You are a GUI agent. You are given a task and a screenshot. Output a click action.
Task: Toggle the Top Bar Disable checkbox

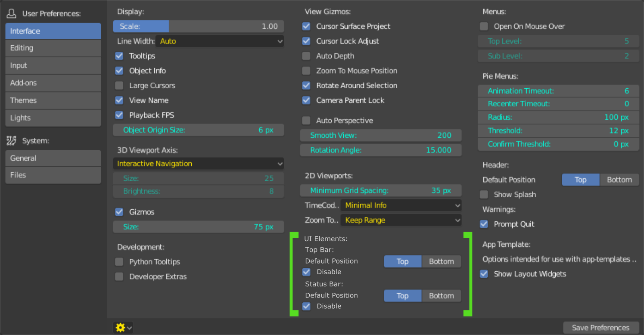tap(306, 272)
